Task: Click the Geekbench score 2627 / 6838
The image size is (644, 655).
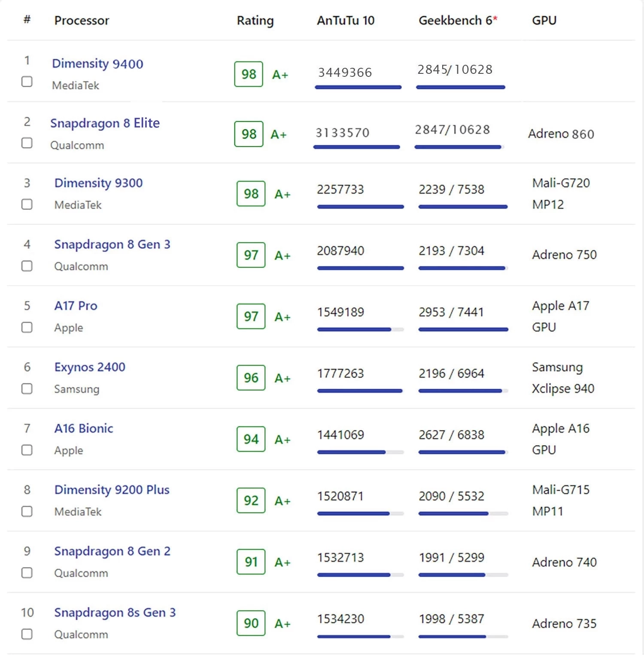Action: [x=452, y=435]
